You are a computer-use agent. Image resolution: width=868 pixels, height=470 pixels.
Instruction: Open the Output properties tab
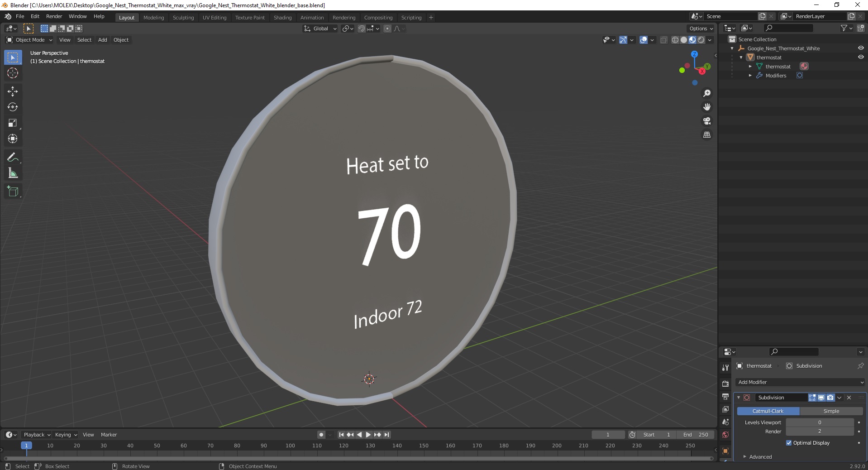click(725, 397)
